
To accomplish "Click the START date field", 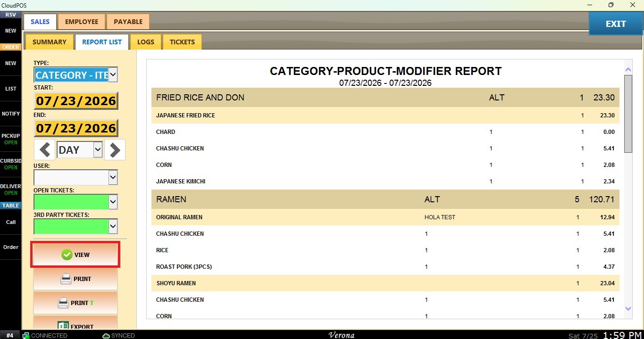I will pos(76,101).
